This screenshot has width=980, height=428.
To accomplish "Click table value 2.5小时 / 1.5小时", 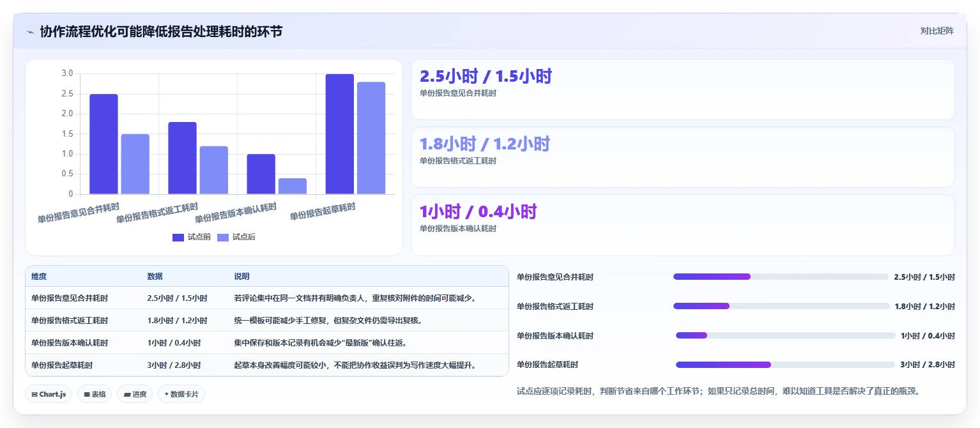I will pyautogui.click(x=177, y=298).
